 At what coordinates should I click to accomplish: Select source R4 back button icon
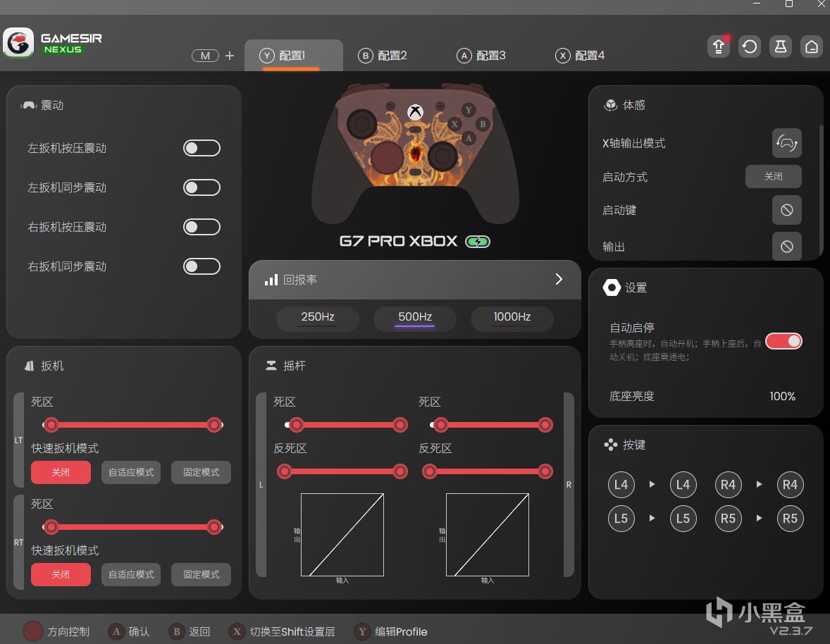click(x=728, y=485)
